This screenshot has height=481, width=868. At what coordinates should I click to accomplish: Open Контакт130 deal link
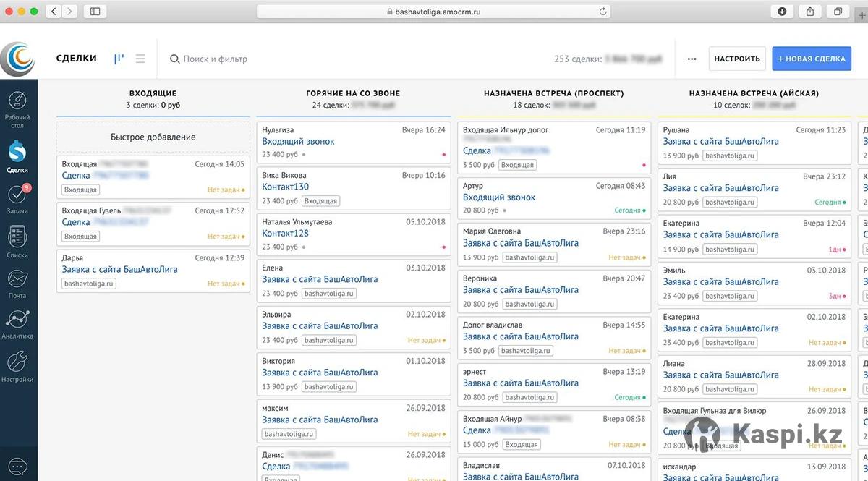(x=285, y=187)
